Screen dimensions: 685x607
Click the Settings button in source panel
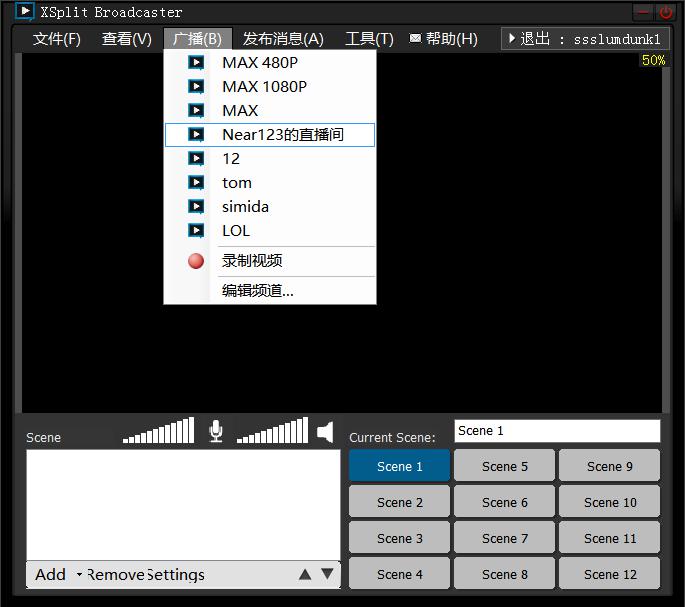pos(176,574)
